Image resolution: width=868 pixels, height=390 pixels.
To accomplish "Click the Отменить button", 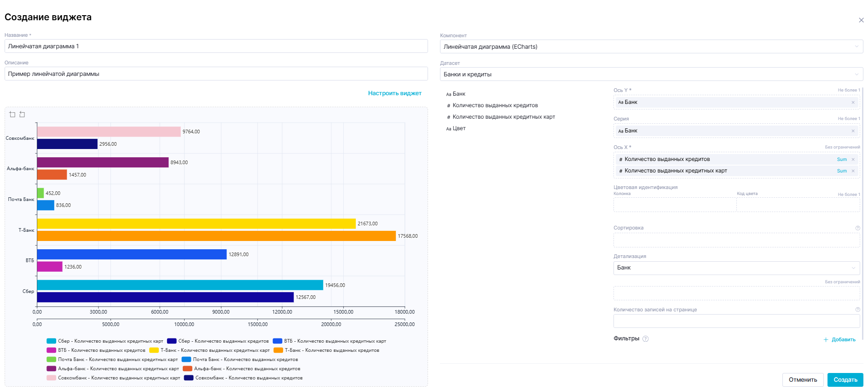I will pos(803,380).
